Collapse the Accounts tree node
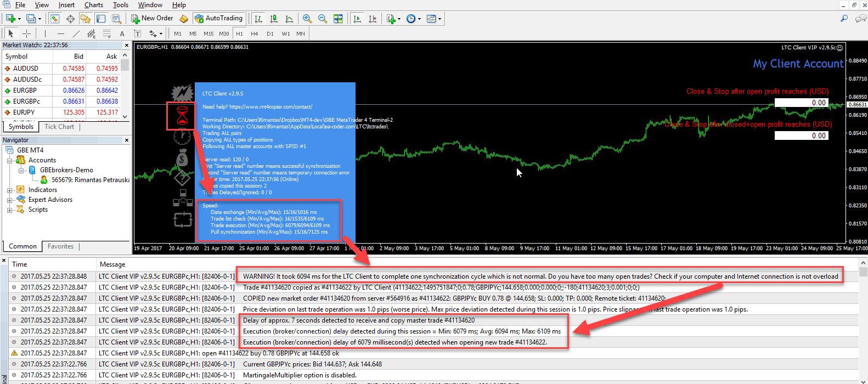 coord(9,161)
